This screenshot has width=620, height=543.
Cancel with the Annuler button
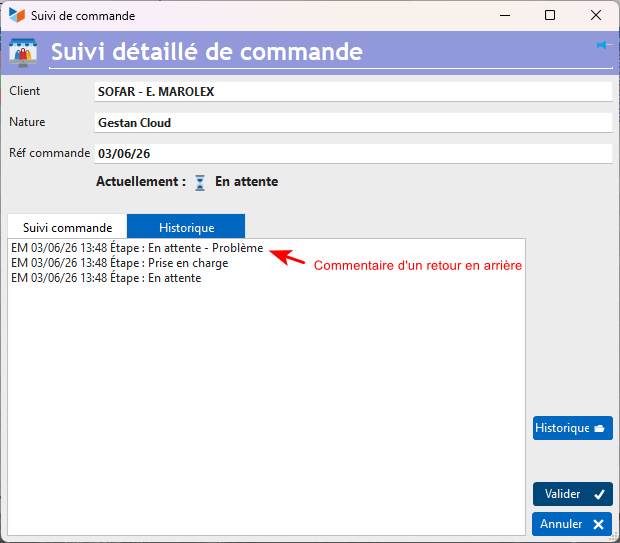tap(572, 524)
